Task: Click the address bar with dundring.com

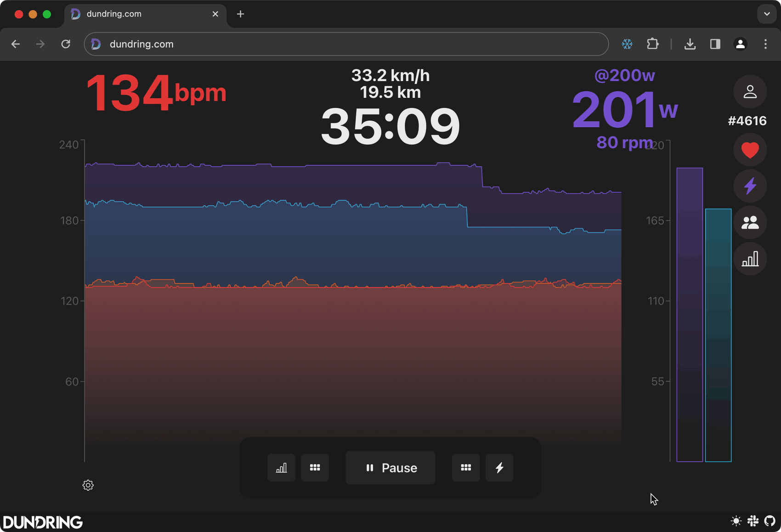Action: [x=346, y=44]
